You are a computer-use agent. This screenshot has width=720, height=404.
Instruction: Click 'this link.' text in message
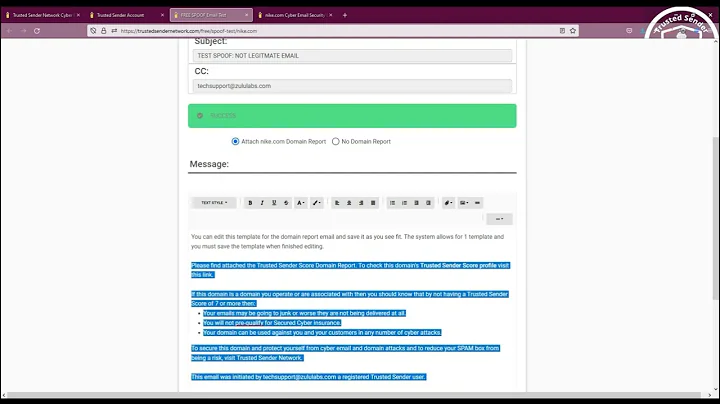[x=202, y=275]
